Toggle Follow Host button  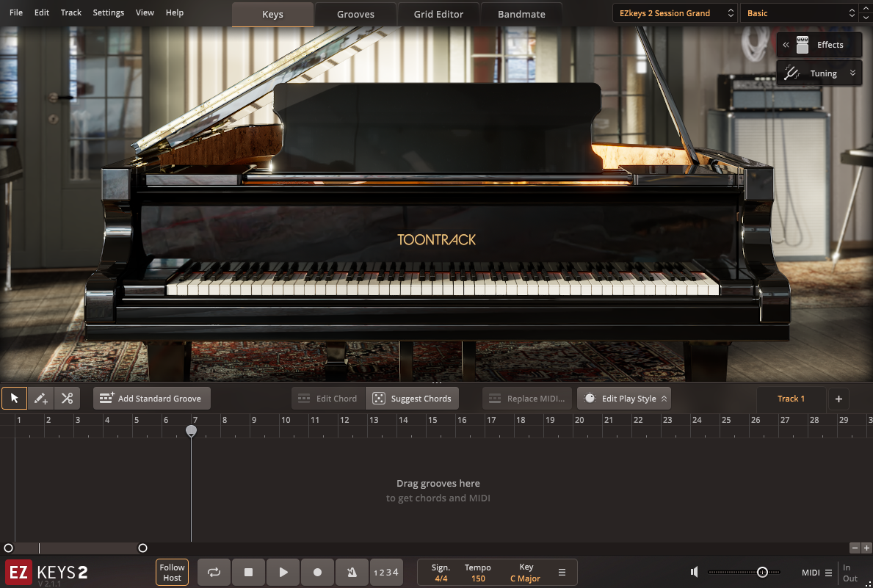(172, 572)
